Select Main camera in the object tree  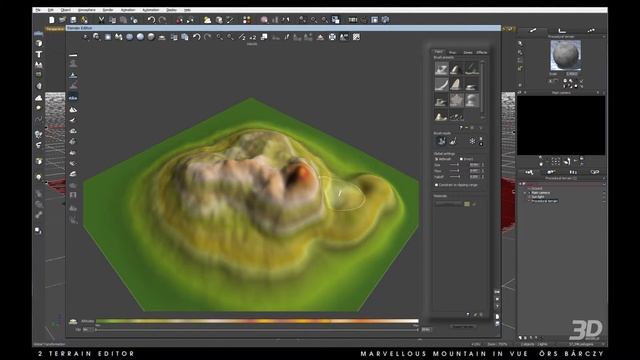(541, 193)
